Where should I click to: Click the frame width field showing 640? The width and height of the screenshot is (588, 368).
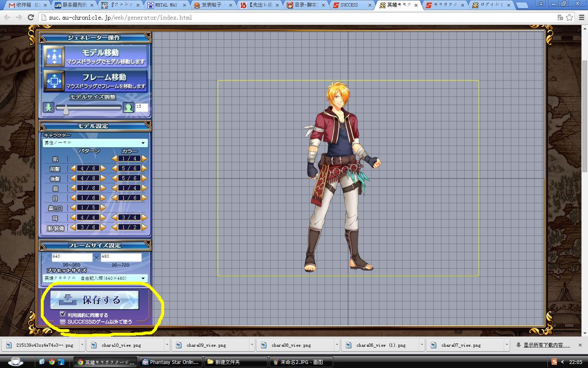[x=72, y=257]
